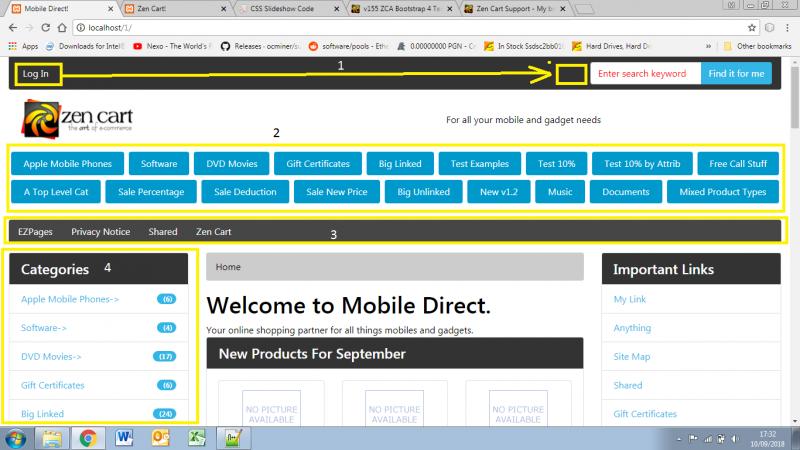This screenshot has width=800, height=450.
Task: Open the Windows Start menu
Action: (x=15, y=438)
